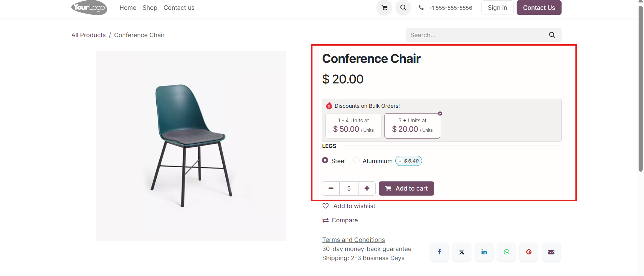Select the Aluminium legs option

(356, 160)
